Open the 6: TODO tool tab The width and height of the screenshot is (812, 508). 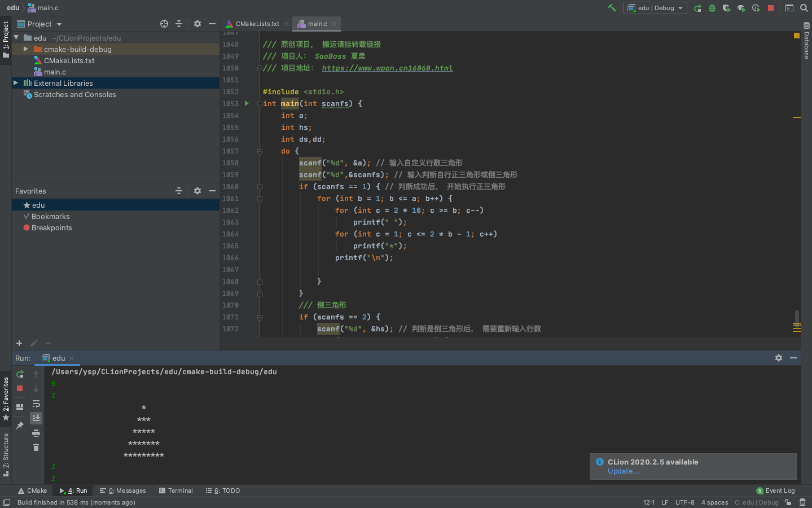[x=223, y=491]
